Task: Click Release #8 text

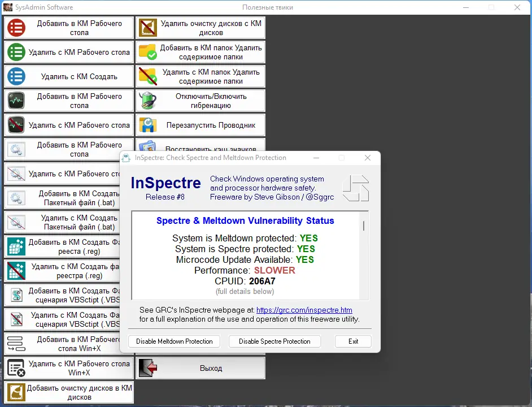Action: tap(165, 197)
